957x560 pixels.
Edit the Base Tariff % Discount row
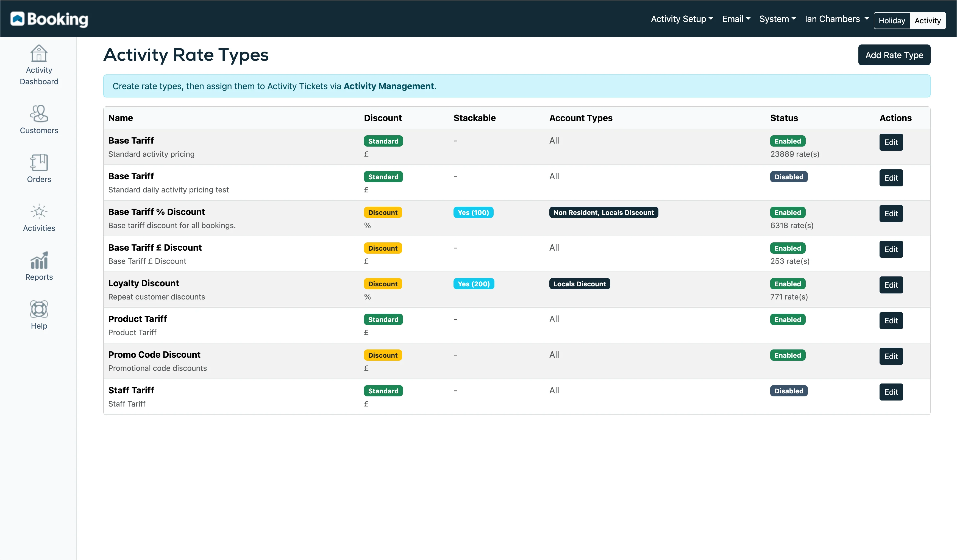click(x=891, y=214)
